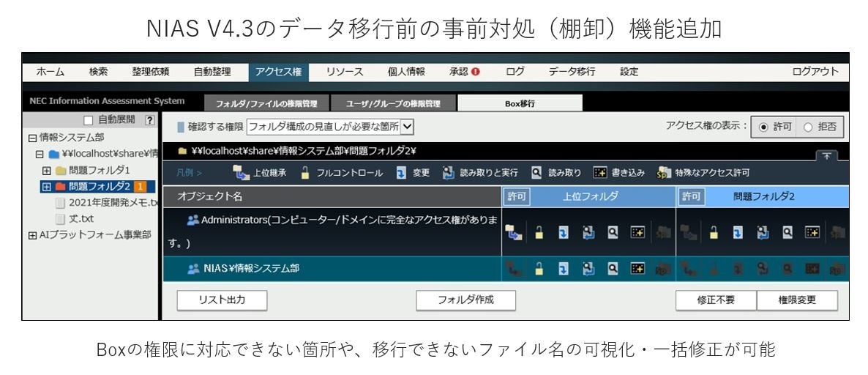This screenshot has width=868, height=375.
Task: Click Administrators 変更 icon under 上位フォルダ
Action: [x=563, y=233]
